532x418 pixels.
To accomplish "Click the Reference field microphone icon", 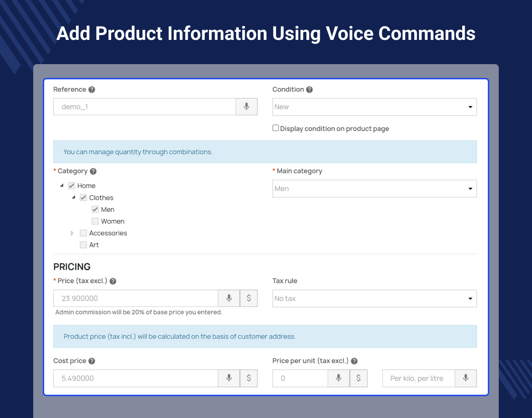I will [247, 106].
